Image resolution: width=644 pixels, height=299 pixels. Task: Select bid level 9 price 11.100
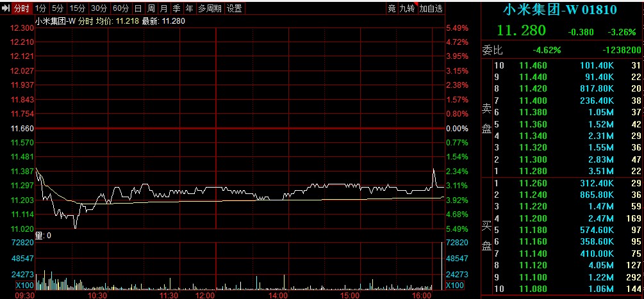(533, 277)
